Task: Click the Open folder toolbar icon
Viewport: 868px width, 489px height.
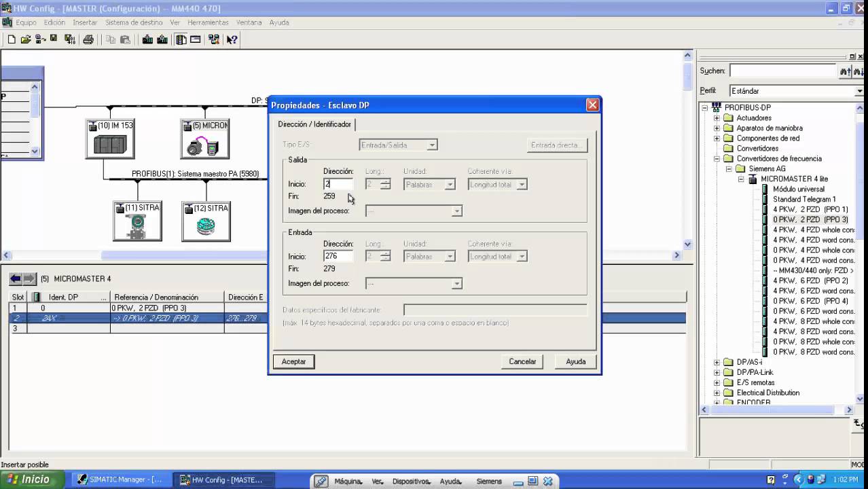Action: (26, 39)
